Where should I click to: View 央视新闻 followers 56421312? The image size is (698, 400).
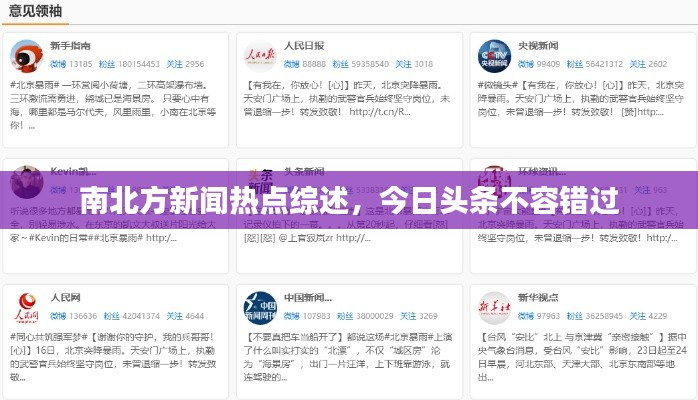(x=595, y=64)
